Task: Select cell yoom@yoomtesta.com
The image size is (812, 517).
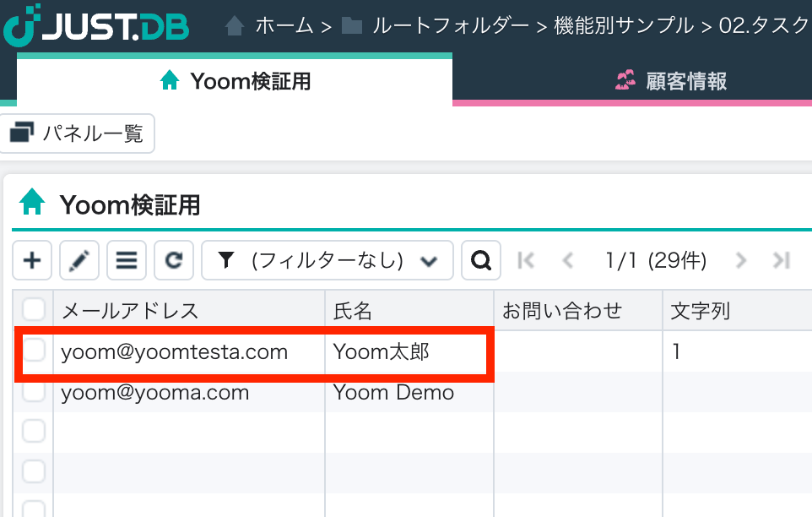Action: [189, 352]
